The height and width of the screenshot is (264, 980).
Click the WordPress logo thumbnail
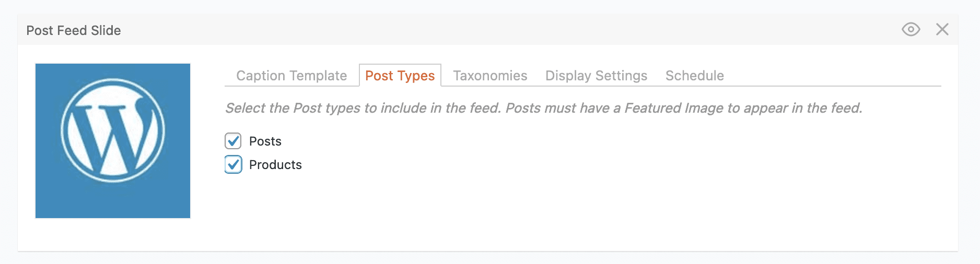pos(113,141)
